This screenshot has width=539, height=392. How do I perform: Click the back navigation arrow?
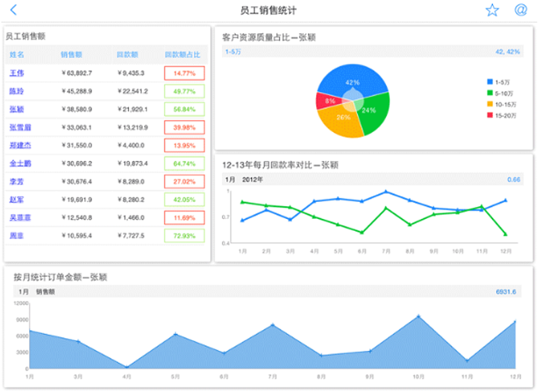(12, 10)
